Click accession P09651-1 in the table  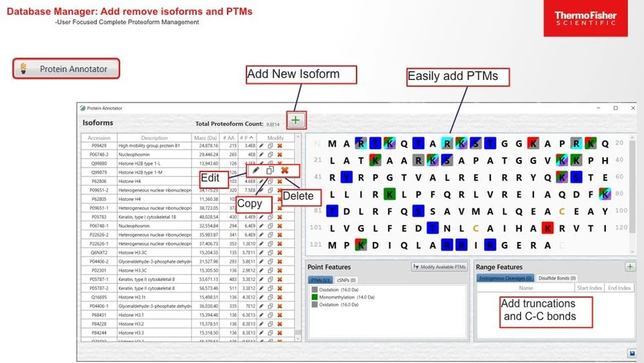click(99, 208)
